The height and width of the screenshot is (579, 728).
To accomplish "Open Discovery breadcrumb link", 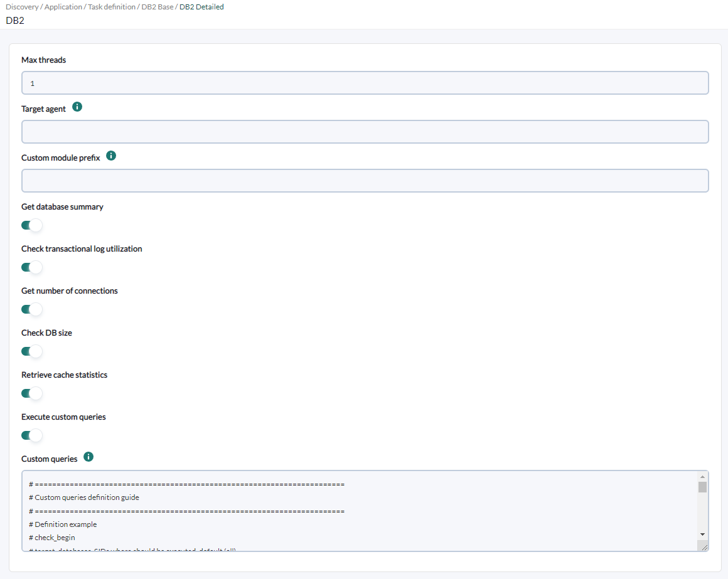I will point(22,7).
